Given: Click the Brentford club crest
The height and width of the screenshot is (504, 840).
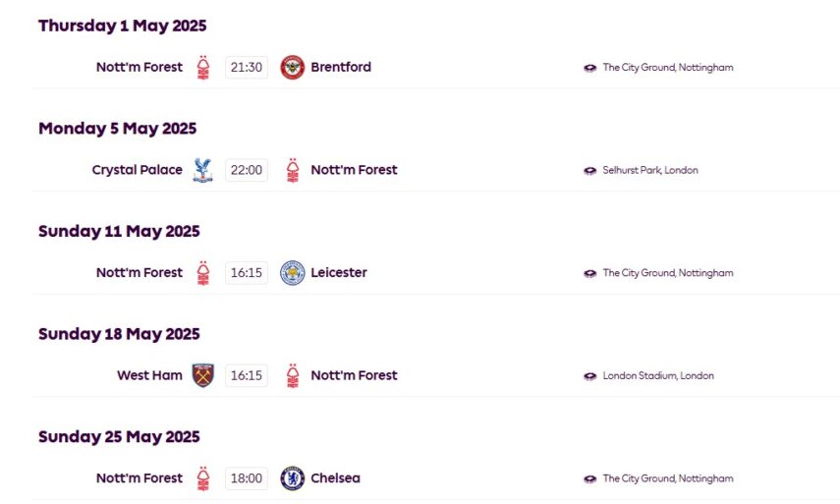Looking at the screenshot, I should click(x=292, y=68).
